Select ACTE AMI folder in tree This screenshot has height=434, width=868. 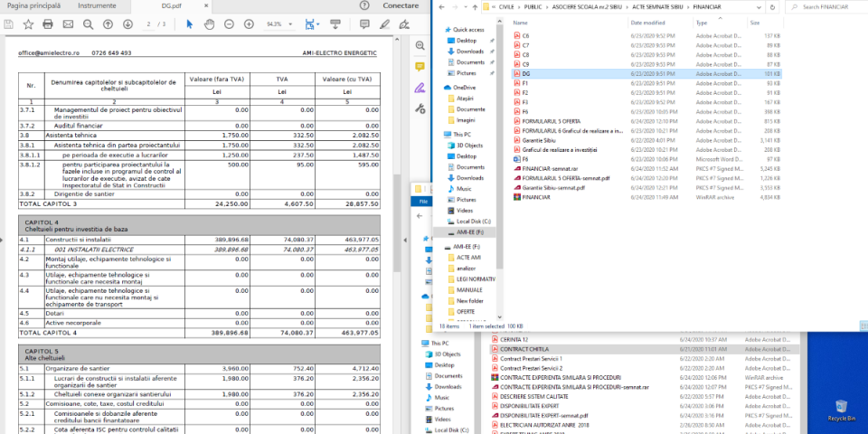pyautogui.click(x=468, y=258)
